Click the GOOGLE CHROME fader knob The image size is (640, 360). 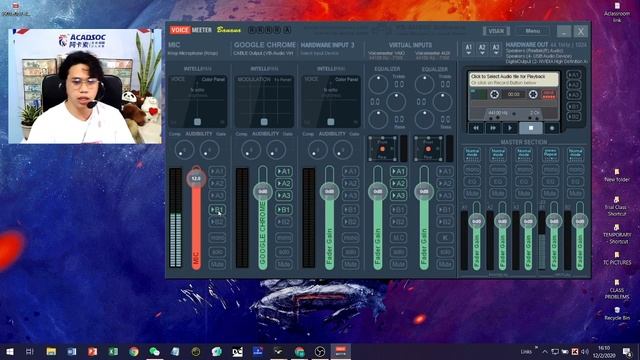[263, 191]
